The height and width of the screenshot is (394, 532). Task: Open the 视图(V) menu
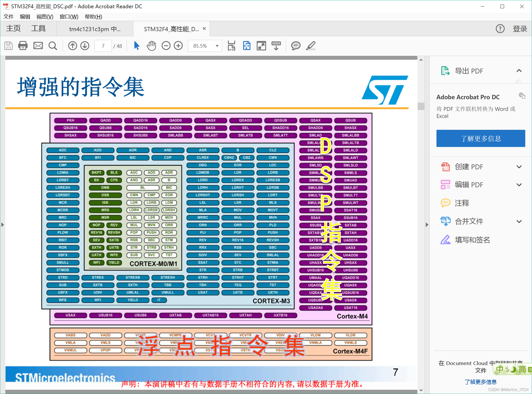click(45, 17)
